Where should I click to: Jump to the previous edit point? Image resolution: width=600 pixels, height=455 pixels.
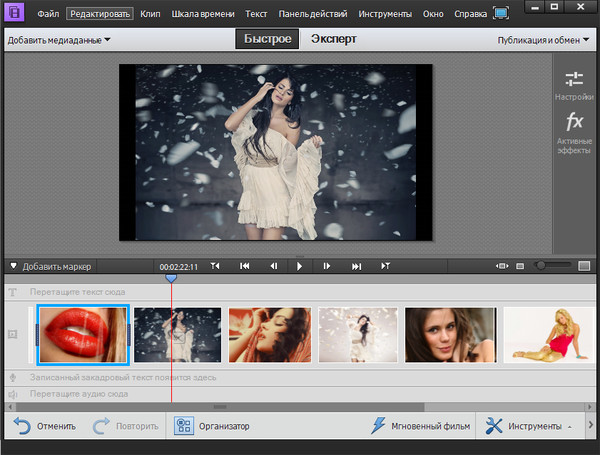(243, 266)
